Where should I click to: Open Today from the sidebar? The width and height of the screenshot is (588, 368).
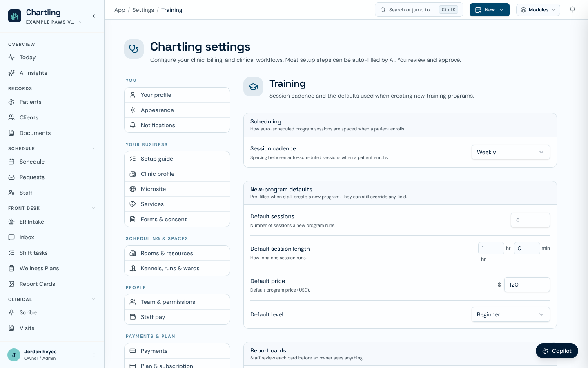pyautogui.click(x=52, y=57)
